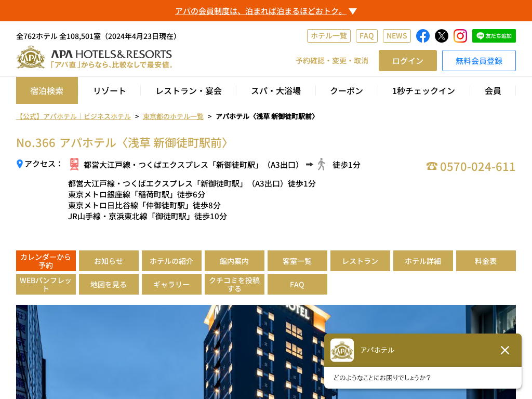Click the blue map pin access icon
The height and width of the screenshot is (399, 532).
click(20, 164)
